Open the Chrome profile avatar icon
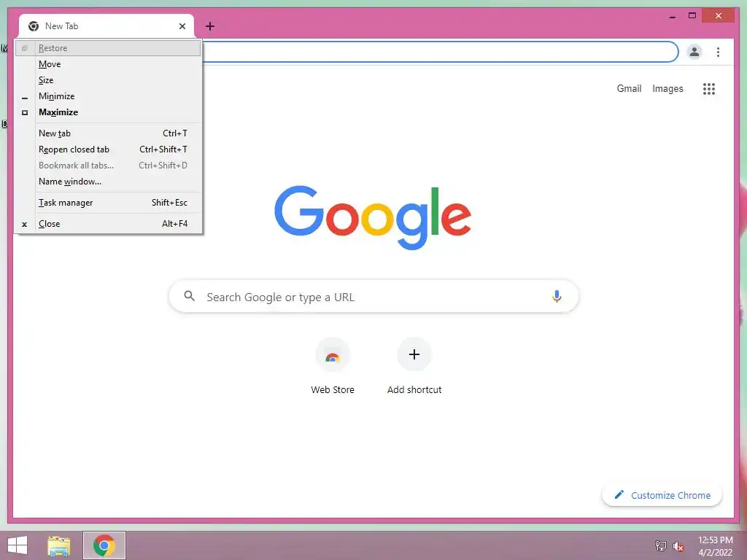 pyautogui.click(x=694, y=52)
